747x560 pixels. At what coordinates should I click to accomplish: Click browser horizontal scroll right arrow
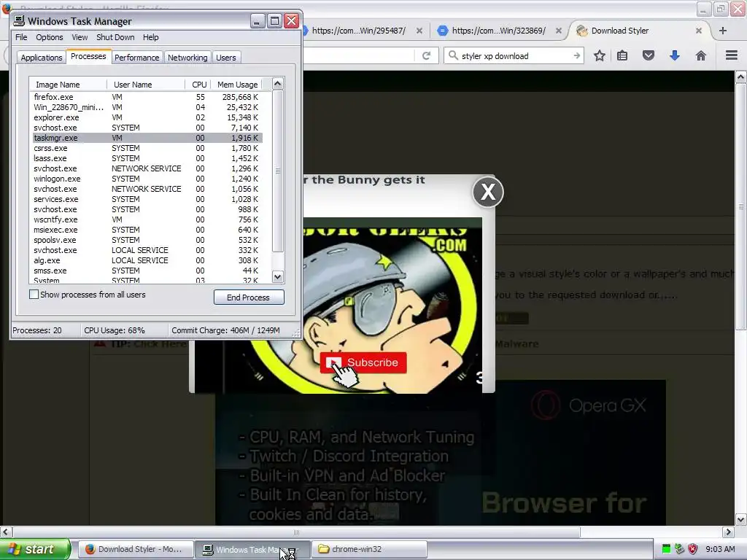tap(728, 532)
